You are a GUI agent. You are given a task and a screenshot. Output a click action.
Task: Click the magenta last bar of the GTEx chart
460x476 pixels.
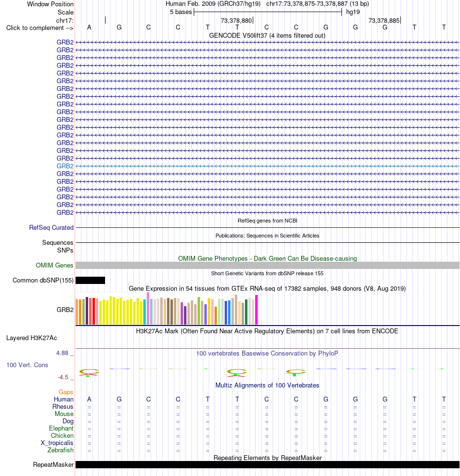[x=257, y=310]
